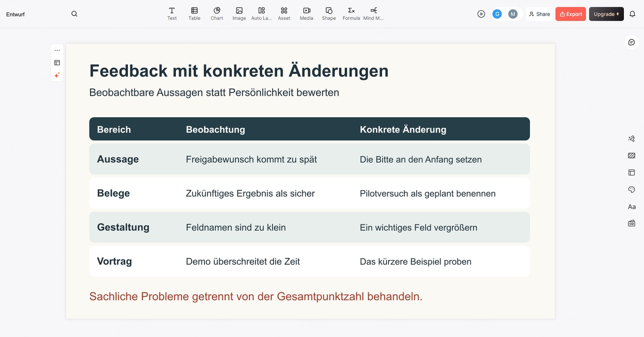Open the Mind Map tool
Image resolution: width=644 pixels, height=337 pixels.
click(x=373, y=14)
